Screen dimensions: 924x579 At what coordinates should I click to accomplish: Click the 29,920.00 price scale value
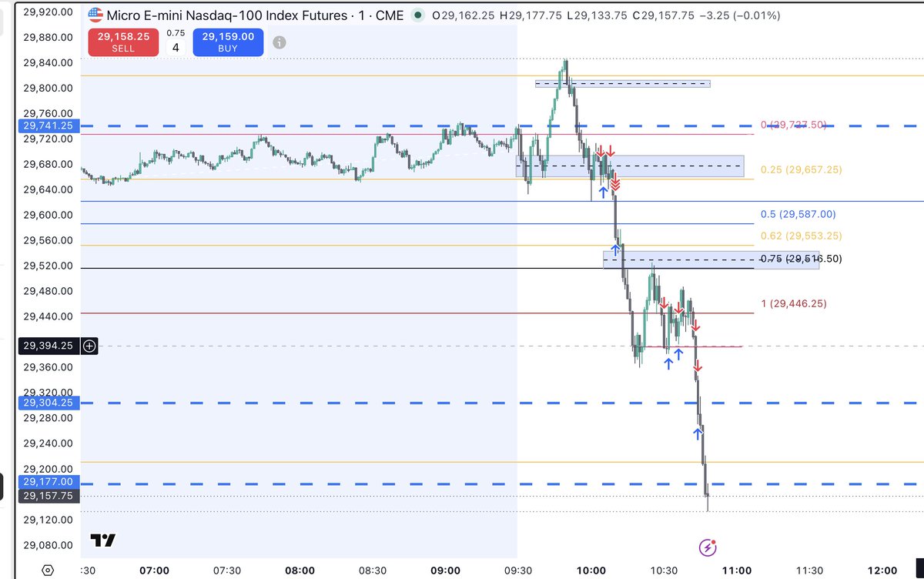coord(49,12)
